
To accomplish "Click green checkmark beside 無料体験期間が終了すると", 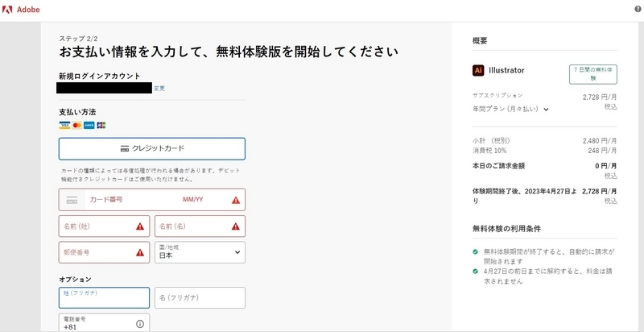I will pyautogui.click(x=475, y=251).
